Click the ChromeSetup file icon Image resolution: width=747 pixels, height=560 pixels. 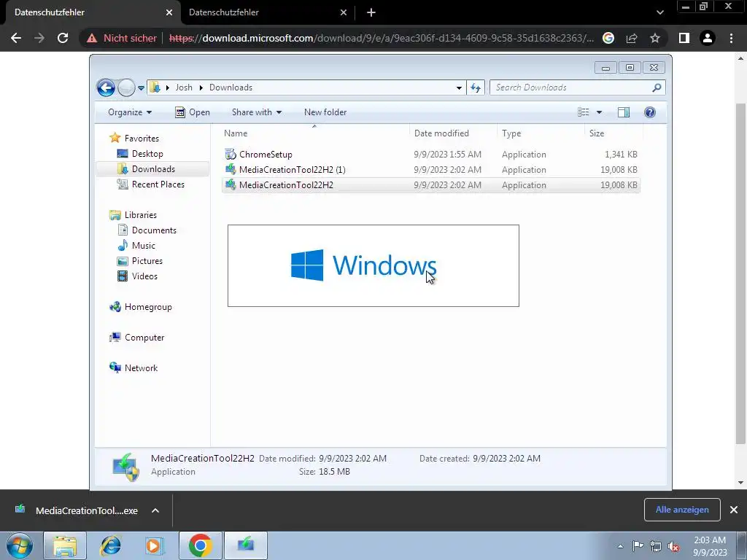pos(231,155)
